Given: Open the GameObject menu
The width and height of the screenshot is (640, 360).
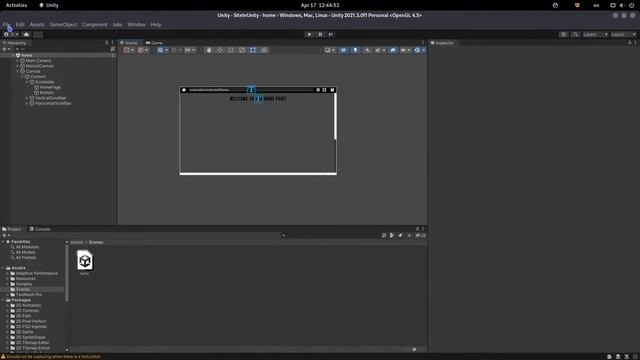Looking at the screenshot, I should point(63,24).
